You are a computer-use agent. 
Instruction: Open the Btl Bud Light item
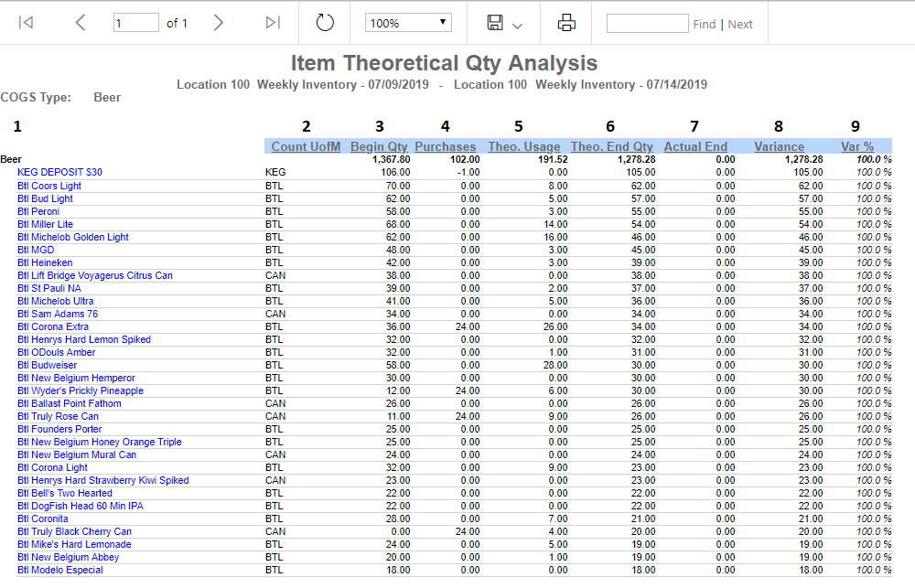pyautogui.click(x=45, y=198)
